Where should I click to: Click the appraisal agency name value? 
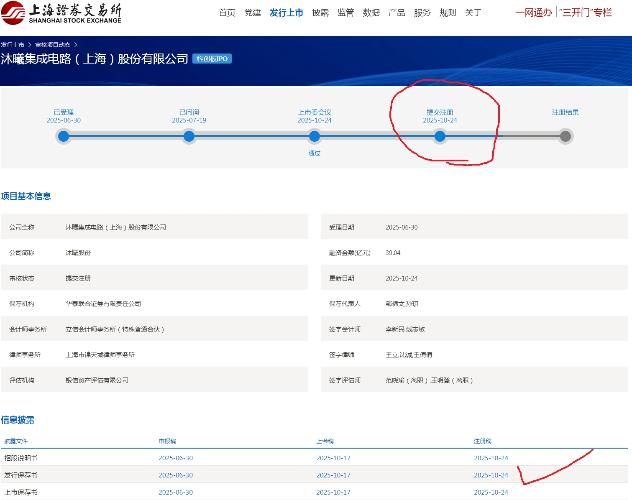(x=97, y=380)
